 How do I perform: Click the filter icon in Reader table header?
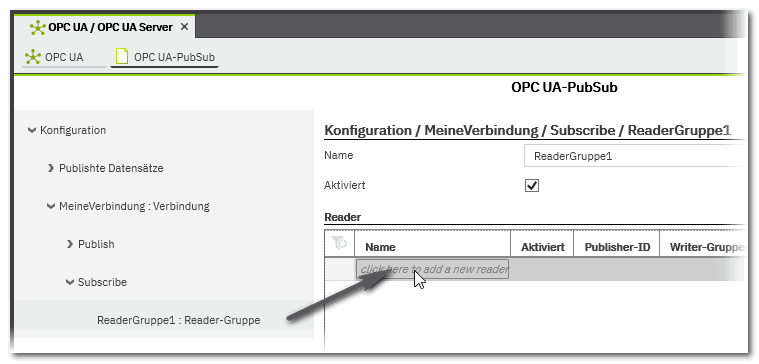pos(339,243)
